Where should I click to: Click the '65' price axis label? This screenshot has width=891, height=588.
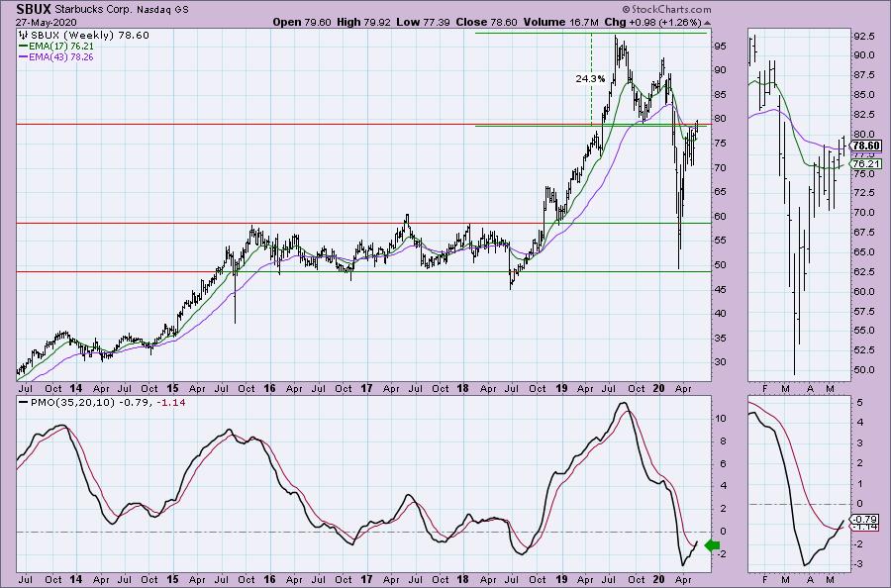720,192
